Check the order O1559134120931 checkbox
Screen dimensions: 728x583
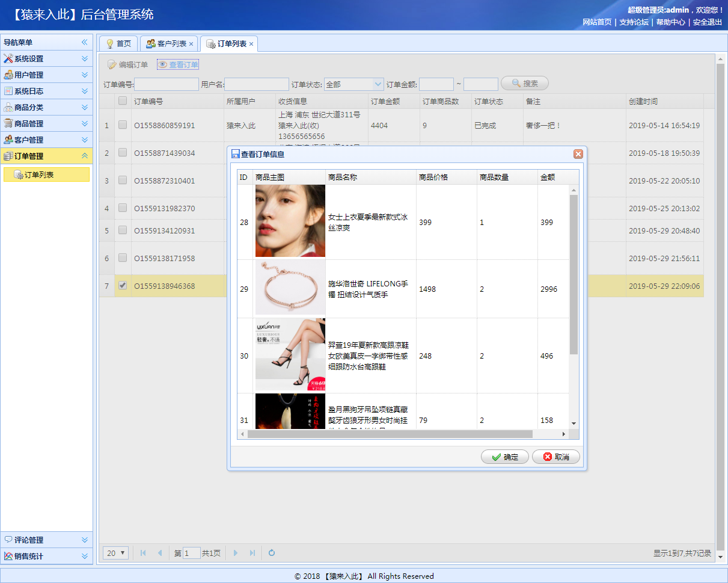[x=123, y=230]
